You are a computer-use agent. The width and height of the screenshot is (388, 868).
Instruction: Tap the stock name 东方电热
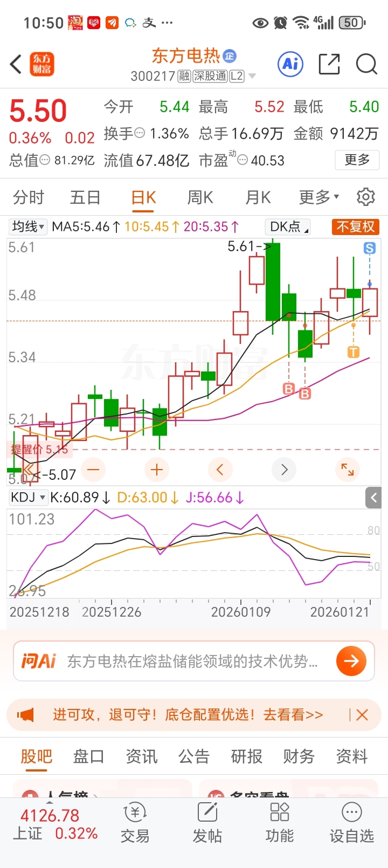click(186, 56)
